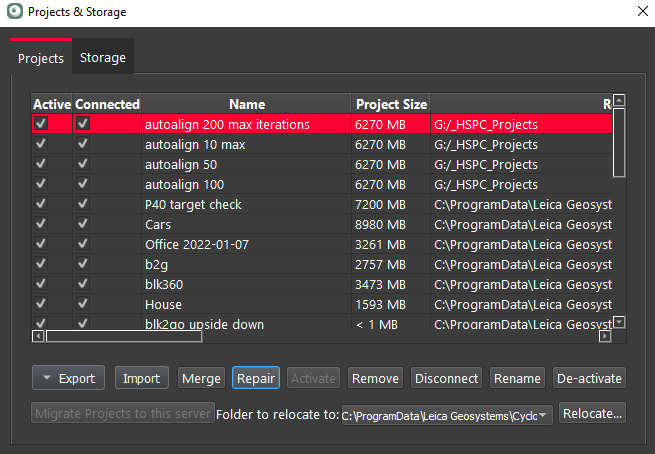
Task: Switch to the Storage tab
Action: click(103, 58)
